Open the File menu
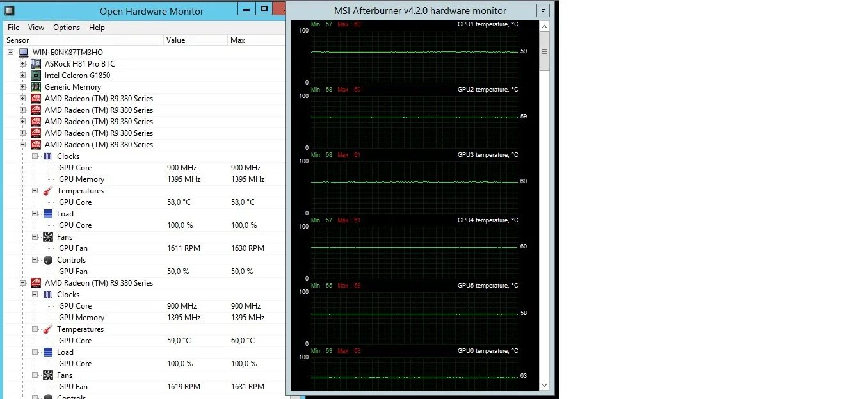Screen dimensions: 868x399 (13, 28)
